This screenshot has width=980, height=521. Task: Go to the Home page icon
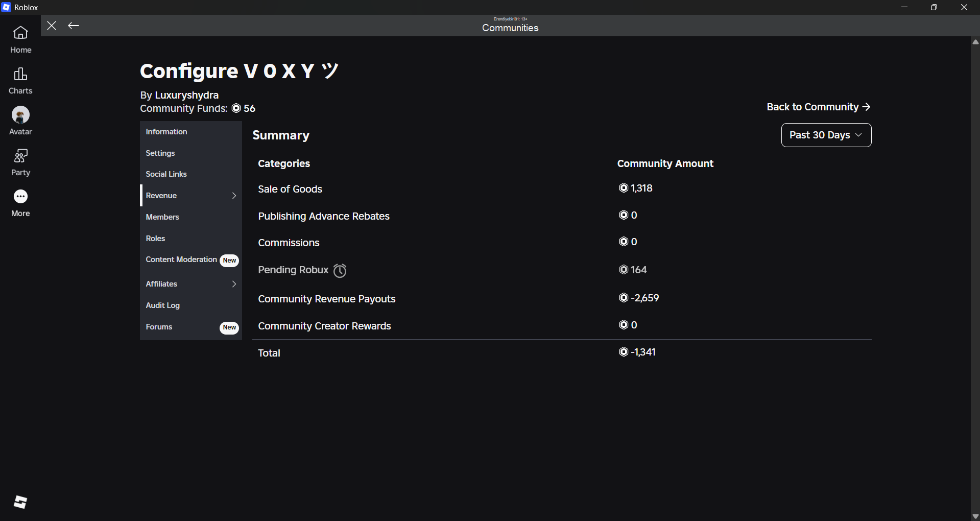[20, 33]
